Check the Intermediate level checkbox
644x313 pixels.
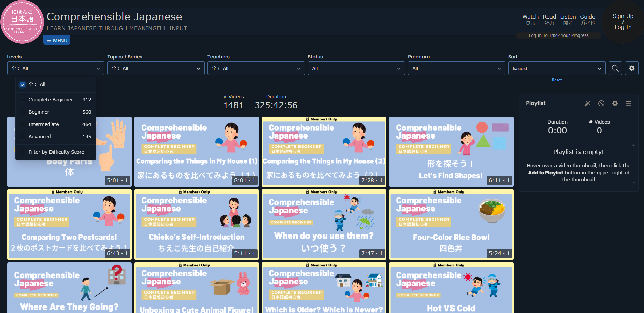23,125
